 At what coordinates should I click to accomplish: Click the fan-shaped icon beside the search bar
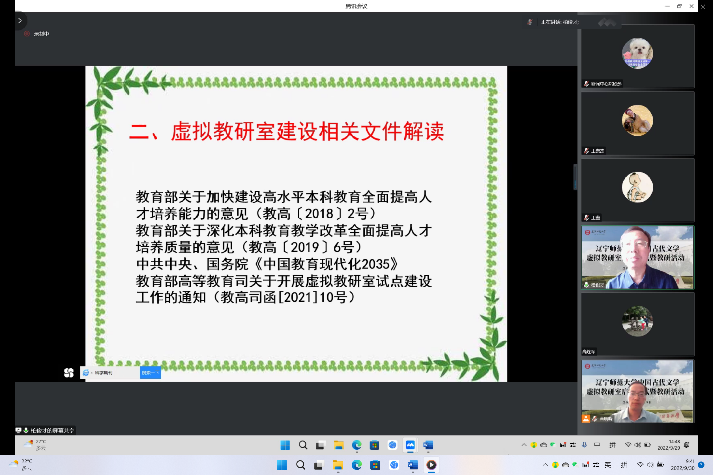(68, 373)
